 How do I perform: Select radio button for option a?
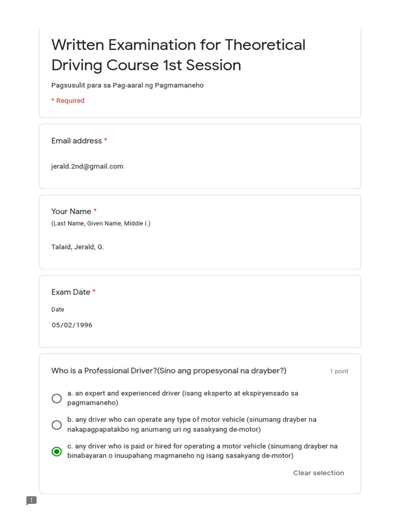point(57,398)
